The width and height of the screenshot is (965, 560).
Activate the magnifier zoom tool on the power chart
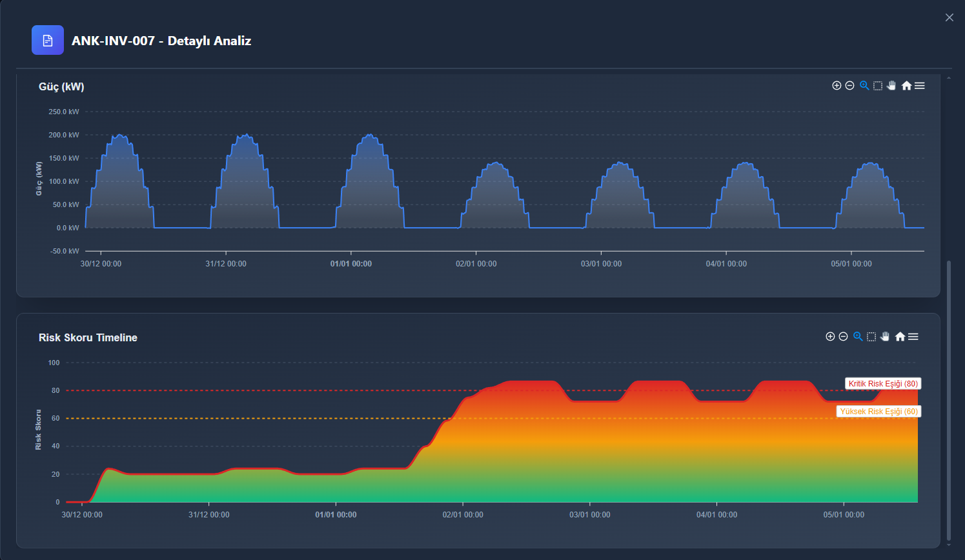[864, 85]
